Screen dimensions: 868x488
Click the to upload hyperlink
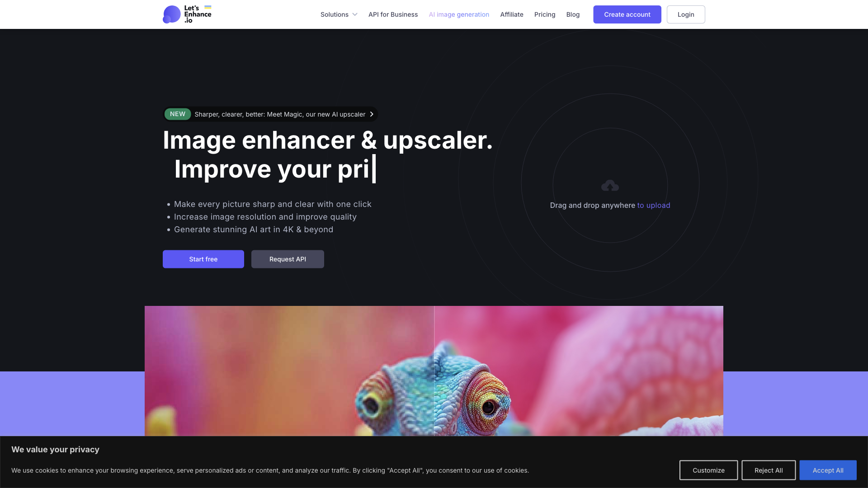coord(654,205)
